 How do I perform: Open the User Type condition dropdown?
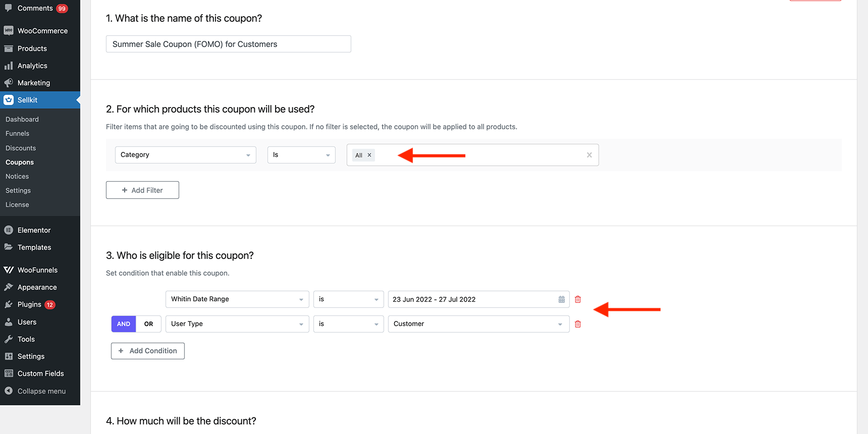click(237, 324)
